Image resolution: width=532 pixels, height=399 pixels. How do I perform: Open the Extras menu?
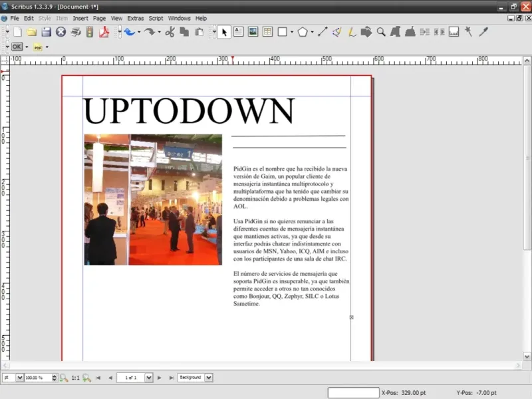coord(135,19)
